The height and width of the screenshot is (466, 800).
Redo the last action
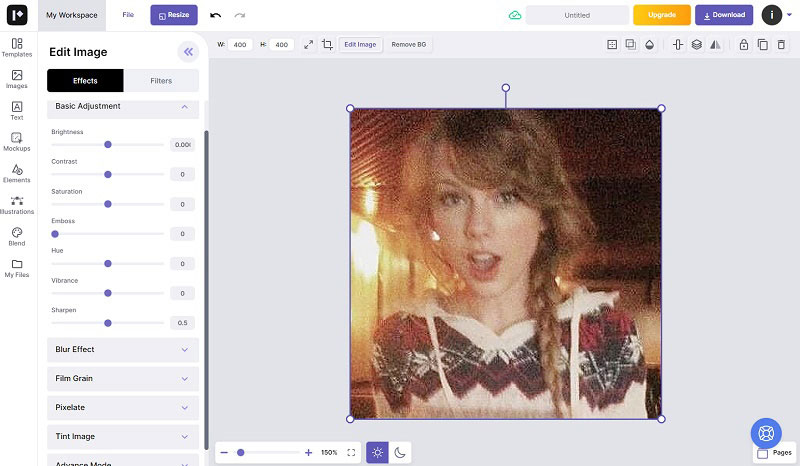click(240, 15)
